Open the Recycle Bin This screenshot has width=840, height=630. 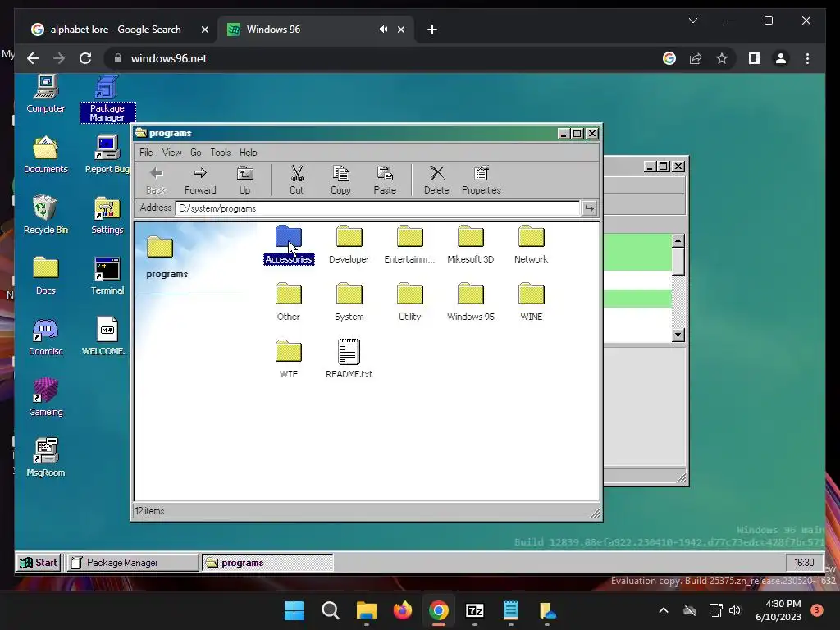[x=46, y=216]
